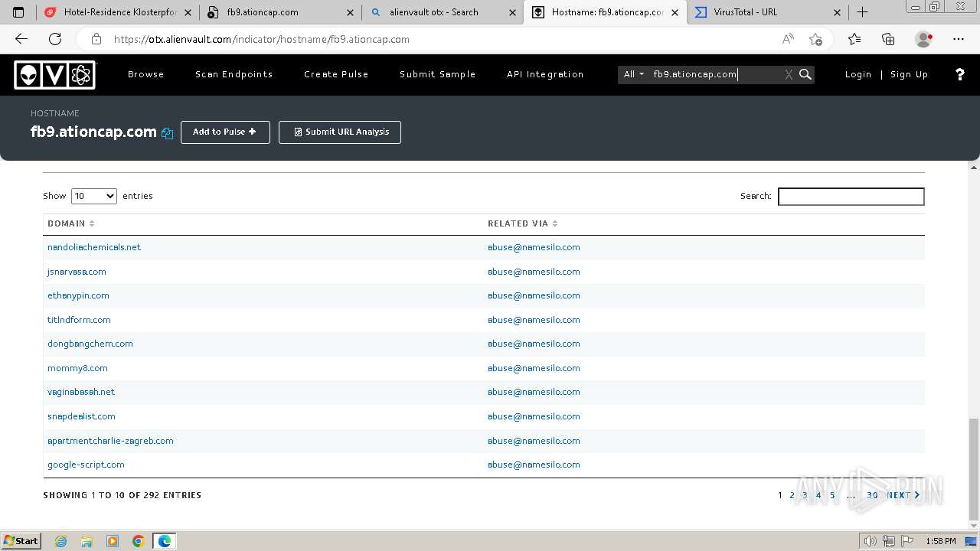
Task: Open API Integration menu item
Action: pyautogui.click(x=545, y=74)
